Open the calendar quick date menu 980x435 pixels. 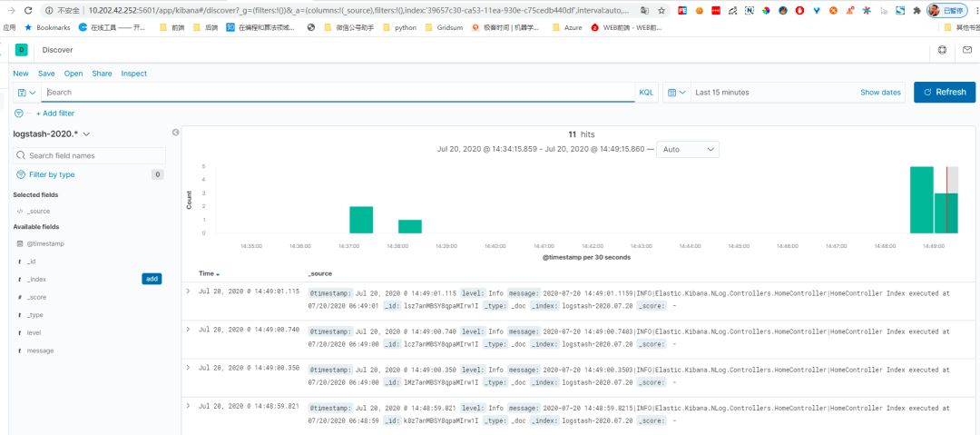[x=677, y=92]
